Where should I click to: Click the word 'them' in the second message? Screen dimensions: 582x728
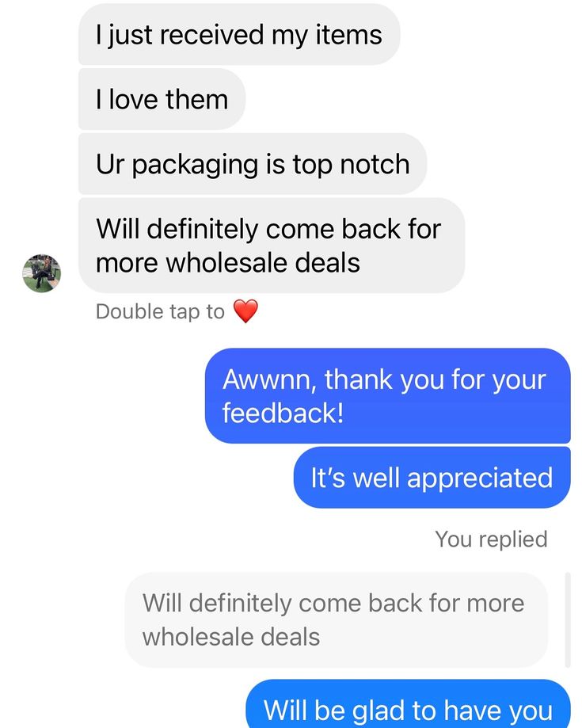click(197, 99)
